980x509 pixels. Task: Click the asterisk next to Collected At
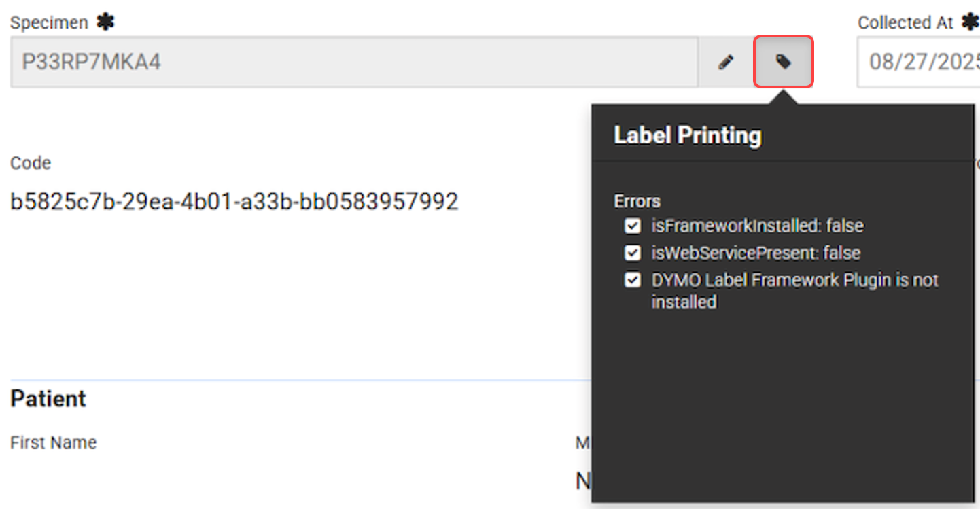[x=970, y=22]
